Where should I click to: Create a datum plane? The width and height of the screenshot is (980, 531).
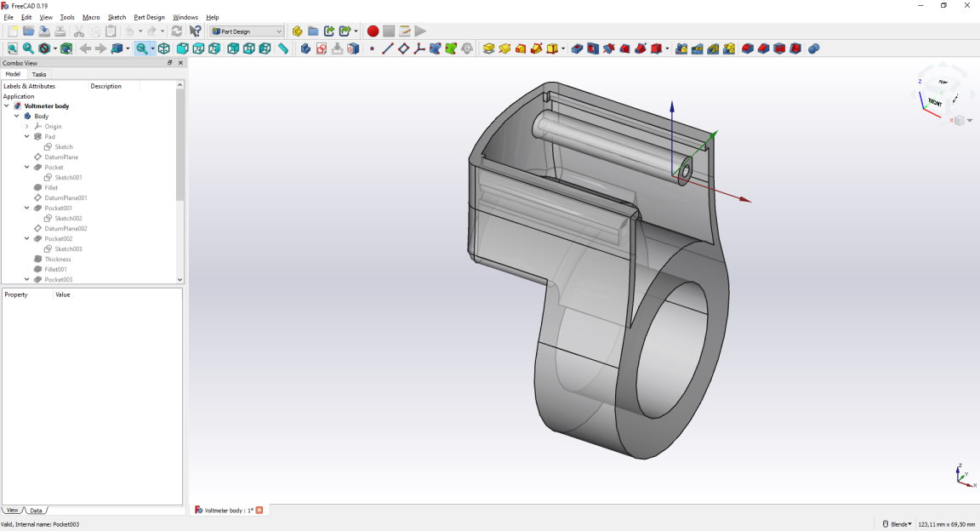click(404, 49)
